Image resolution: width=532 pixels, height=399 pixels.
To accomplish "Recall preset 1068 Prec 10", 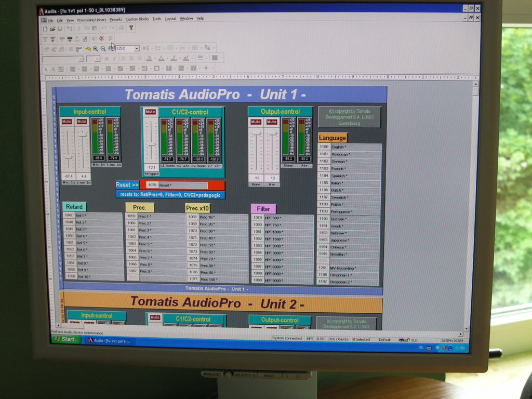I will pos(217,217).
